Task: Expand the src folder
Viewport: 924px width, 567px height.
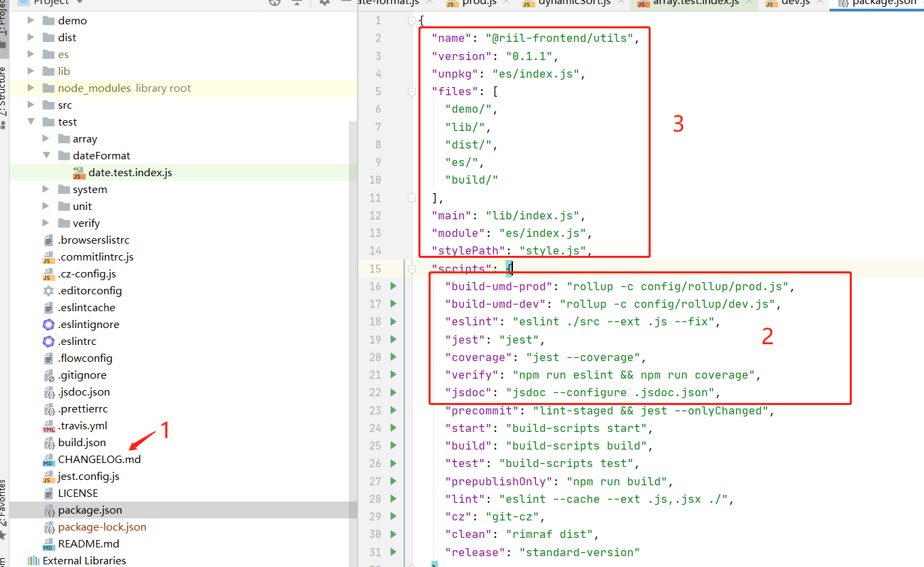Action: click(31, 105)
